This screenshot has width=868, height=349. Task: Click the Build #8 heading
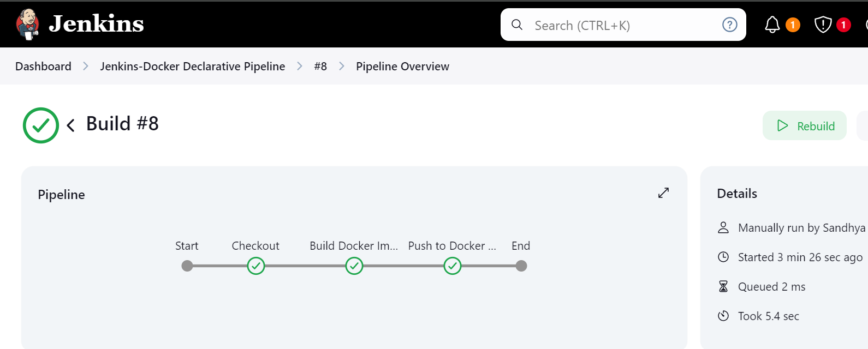(x=122, y=124)
